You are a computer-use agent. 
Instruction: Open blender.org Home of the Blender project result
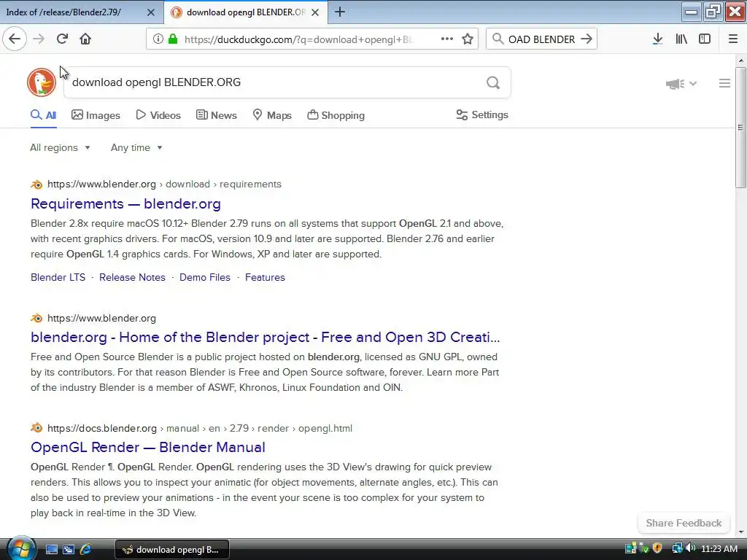point(266,337)
